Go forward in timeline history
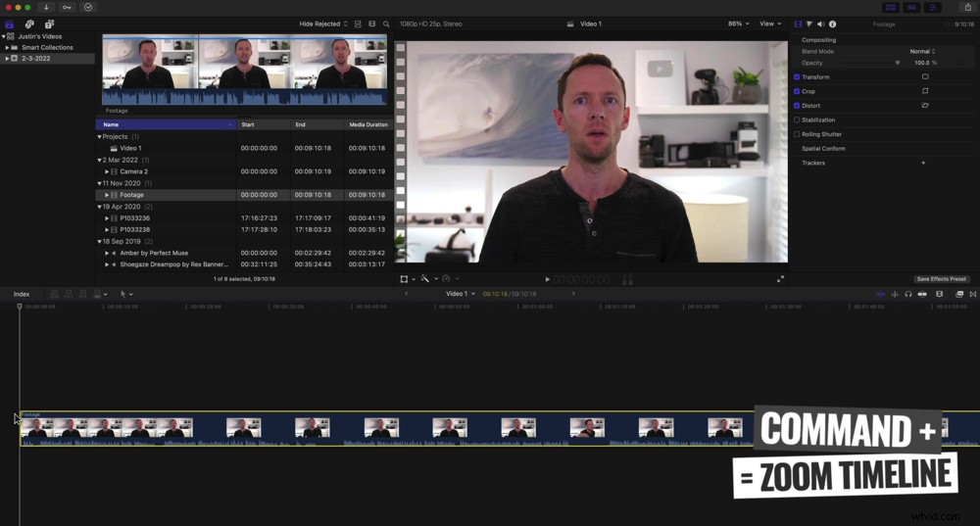The image size is (980, 526). coord(573,294)
